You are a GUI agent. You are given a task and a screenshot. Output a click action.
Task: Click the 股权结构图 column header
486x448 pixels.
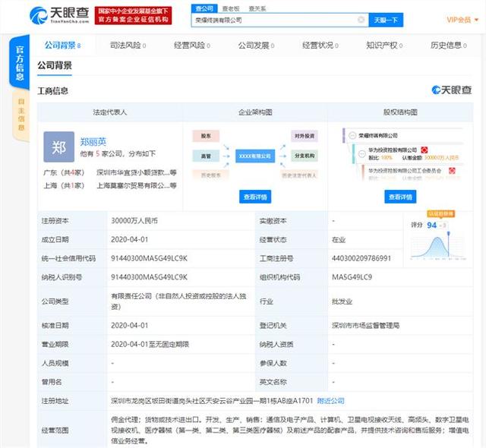pyautogui.click(x=400, y=112)
